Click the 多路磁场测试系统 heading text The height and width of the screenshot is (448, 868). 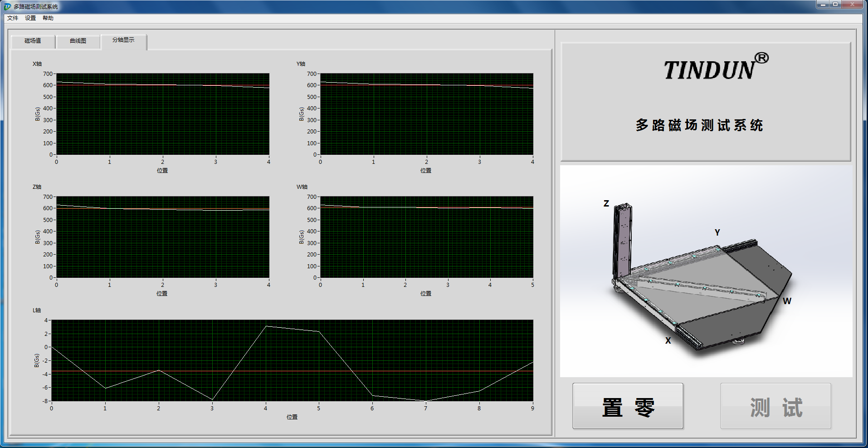tap(699, 125)
